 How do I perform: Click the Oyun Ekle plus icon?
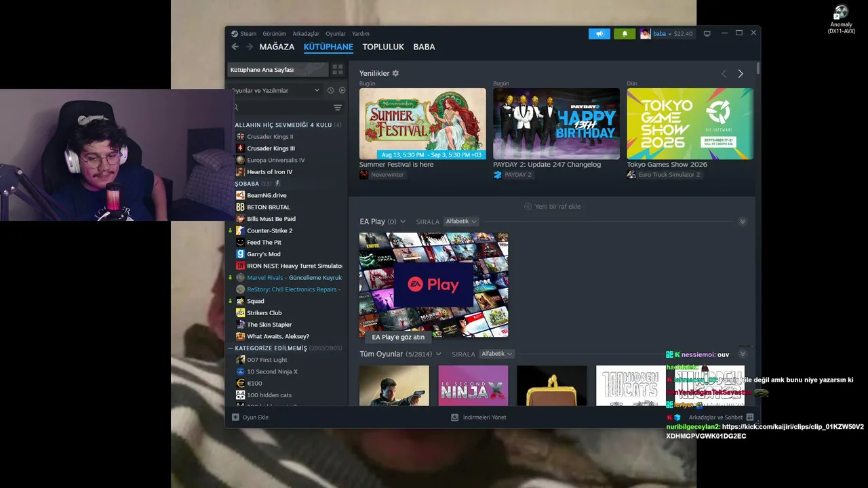click(235, 418)
